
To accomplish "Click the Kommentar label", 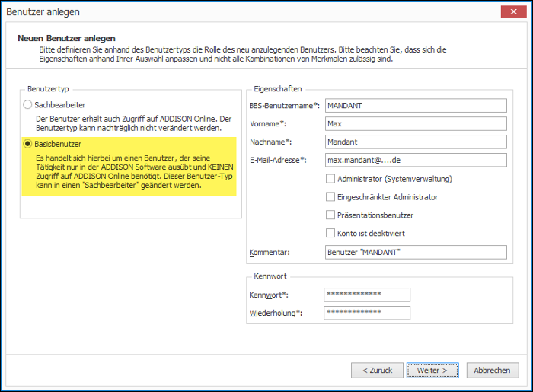I will point(270,253).
